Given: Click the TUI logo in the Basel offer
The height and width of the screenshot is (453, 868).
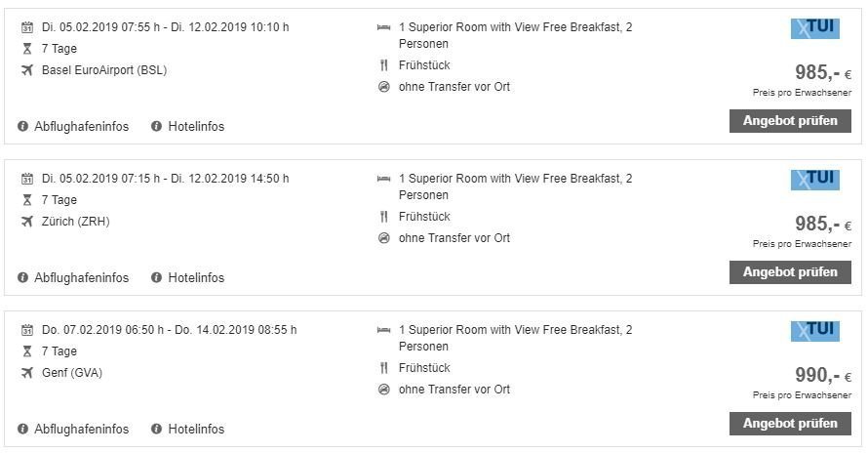Looking at the screenshot, I should click(815, 28).
